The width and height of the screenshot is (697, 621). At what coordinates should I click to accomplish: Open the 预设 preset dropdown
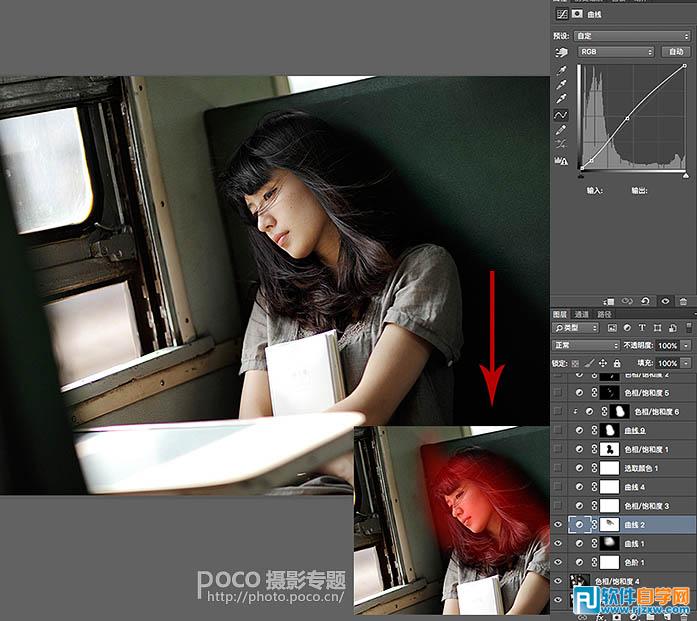click(x=612, y=35)
